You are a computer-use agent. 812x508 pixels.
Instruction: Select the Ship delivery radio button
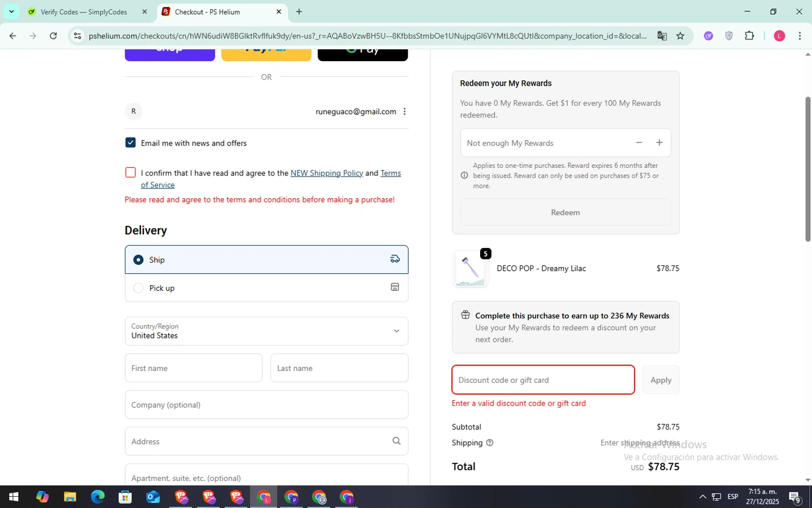[139, 260]
